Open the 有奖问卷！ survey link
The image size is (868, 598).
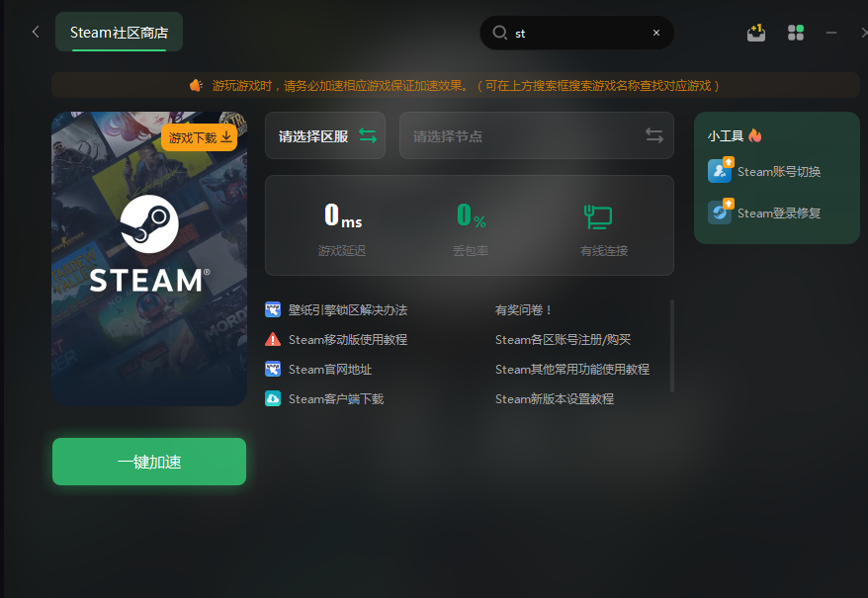pyautogui.click(x=524, y=310)
